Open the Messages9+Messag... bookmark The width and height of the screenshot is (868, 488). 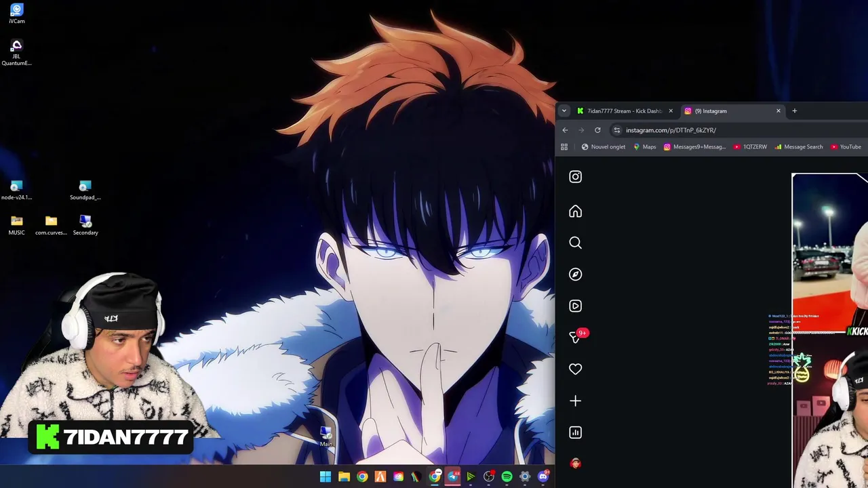(x=694, y=147)
